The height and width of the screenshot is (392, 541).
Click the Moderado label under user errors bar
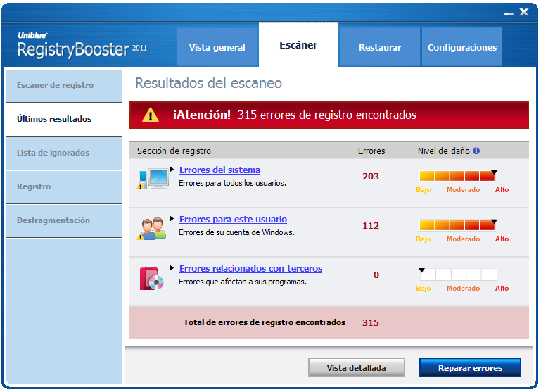[463, 239]
